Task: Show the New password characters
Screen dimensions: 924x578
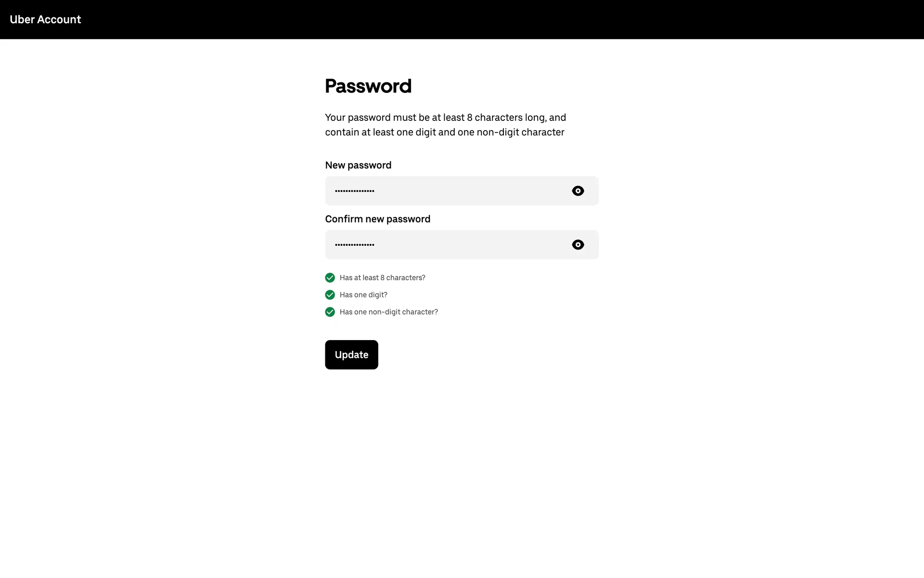Action: 577,191
